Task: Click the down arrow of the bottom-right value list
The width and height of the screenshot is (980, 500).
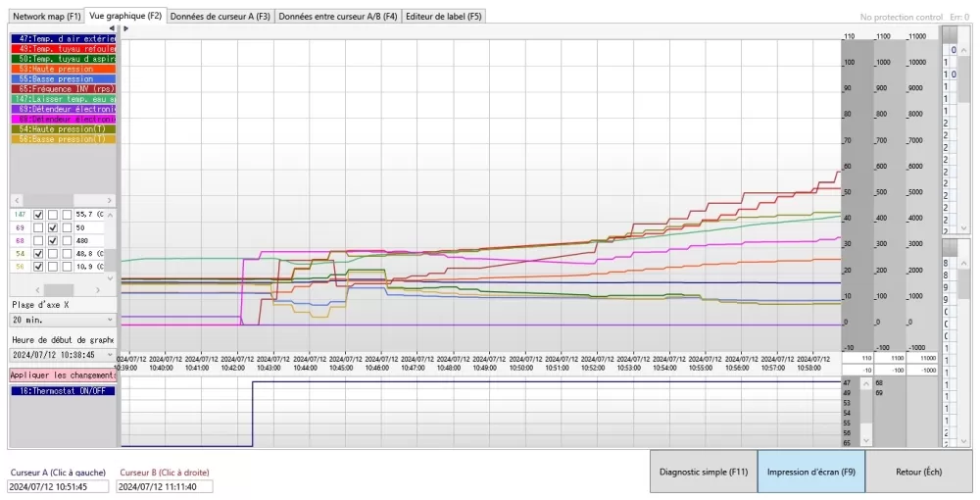Action: click(x=963, y=442)
